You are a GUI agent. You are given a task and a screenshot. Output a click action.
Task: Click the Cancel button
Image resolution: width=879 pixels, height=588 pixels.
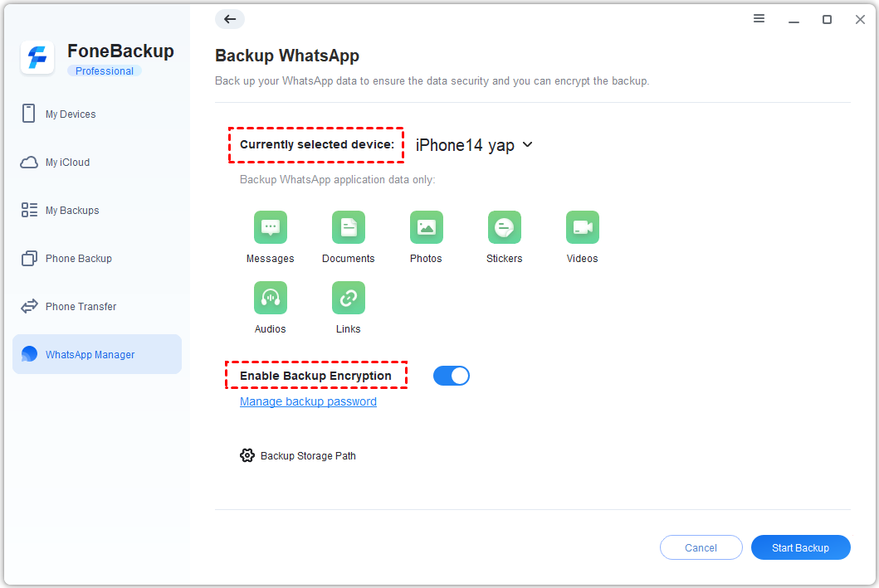[701, 547]
